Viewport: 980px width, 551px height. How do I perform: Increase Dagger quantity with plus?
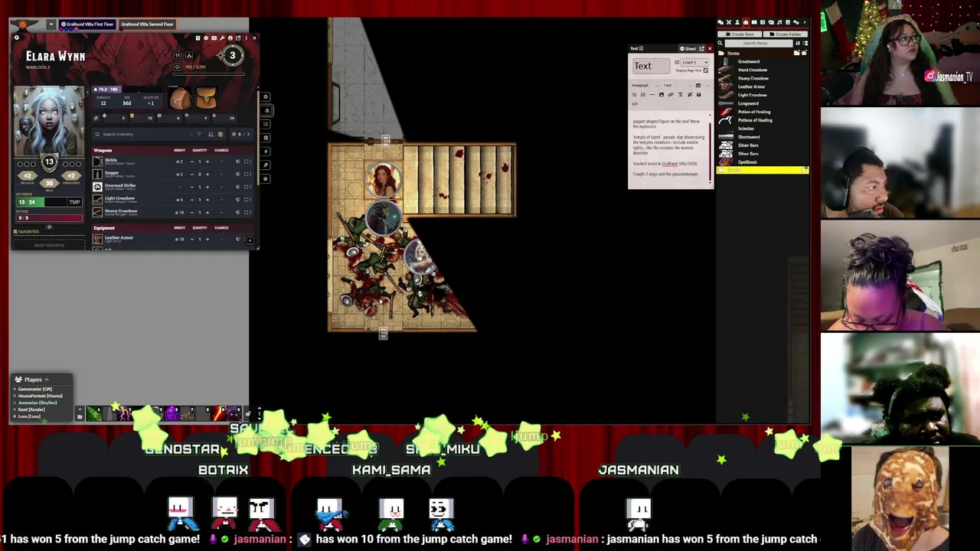click(x=207, y=174)
